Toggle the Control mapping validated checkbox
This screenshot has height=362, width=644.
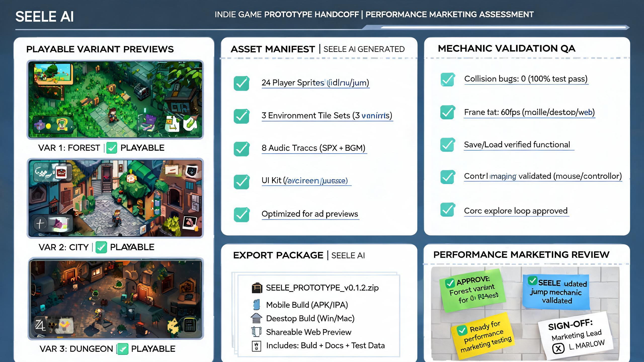point(447,177)
